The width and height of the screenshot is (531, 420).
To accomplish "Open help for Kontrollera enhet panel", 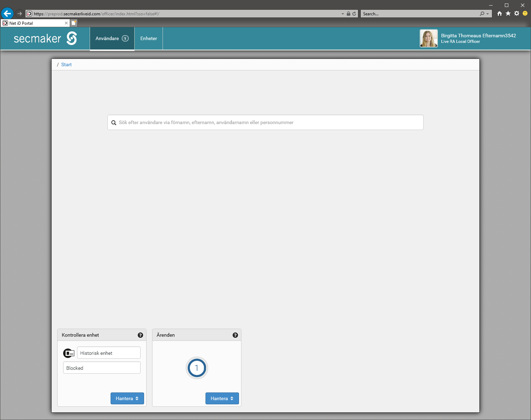I will (x=140, y=335).
